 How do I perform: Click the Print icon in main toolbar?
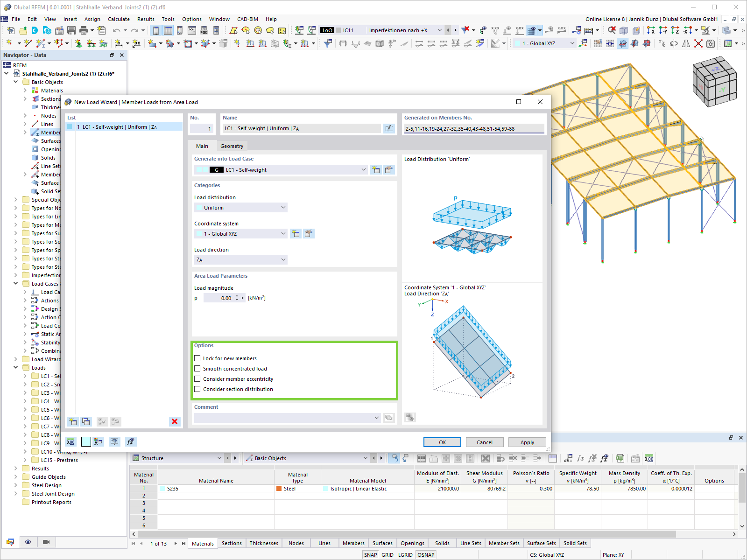point(84,30)
